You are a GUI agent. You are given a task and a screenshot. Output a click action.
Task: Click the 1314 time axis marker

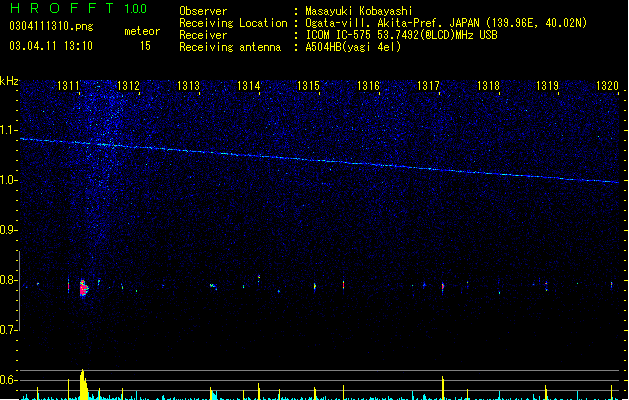point(249,85)
